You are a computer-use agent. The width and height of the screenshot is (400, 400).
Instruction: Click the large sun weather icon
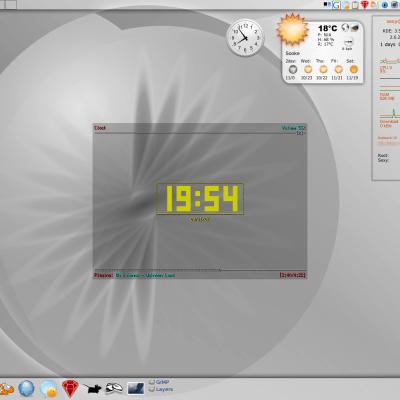(x=292, y=30)
